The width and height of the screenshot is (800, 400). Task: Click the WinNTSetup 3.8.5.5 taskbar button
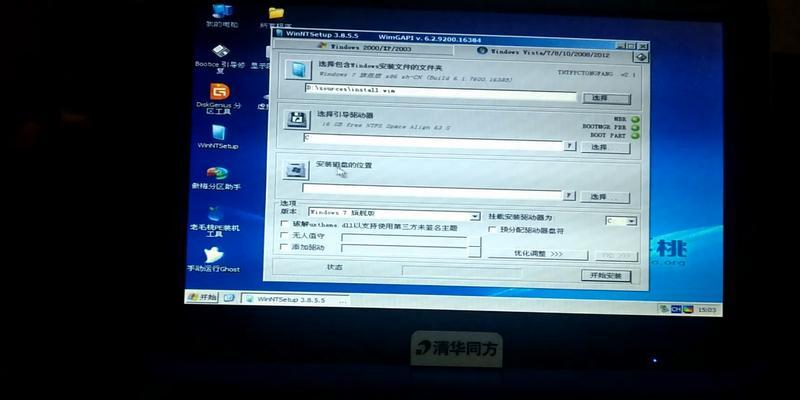click(x=295, y=300)
